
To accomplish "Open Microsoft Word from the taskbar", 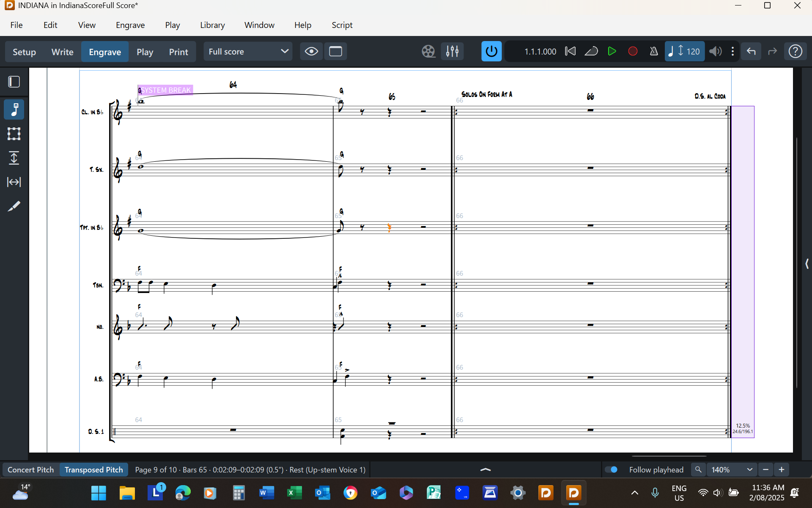I will [x=266, y=493].
